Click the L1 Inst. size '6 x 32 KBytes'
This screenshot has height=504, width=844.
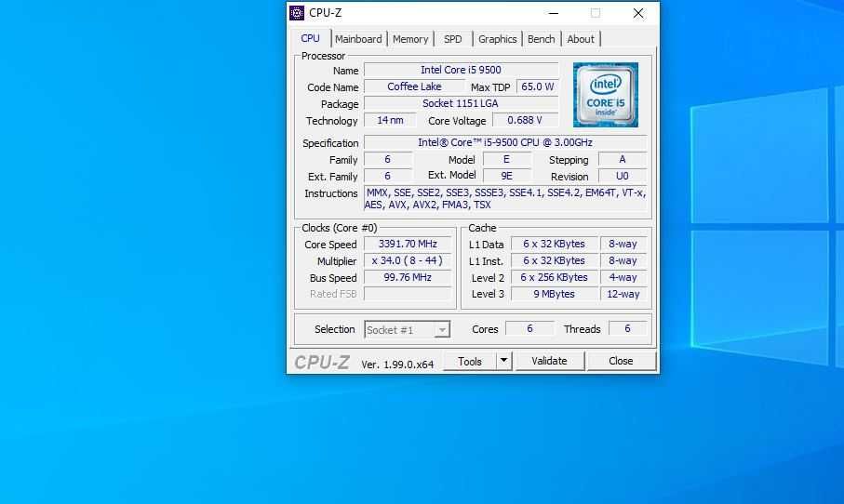[554, 260]
